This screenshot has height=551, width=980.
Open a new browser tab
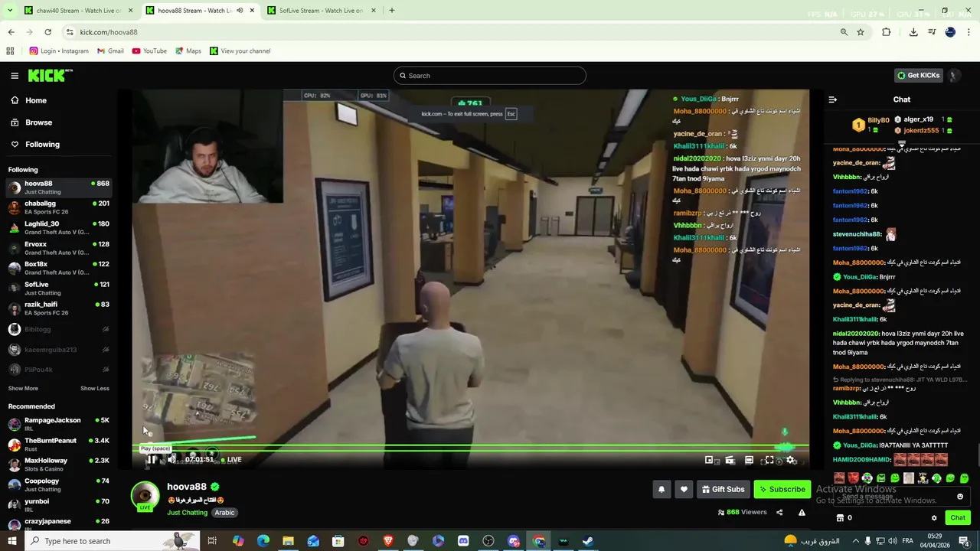pos(391,11)
